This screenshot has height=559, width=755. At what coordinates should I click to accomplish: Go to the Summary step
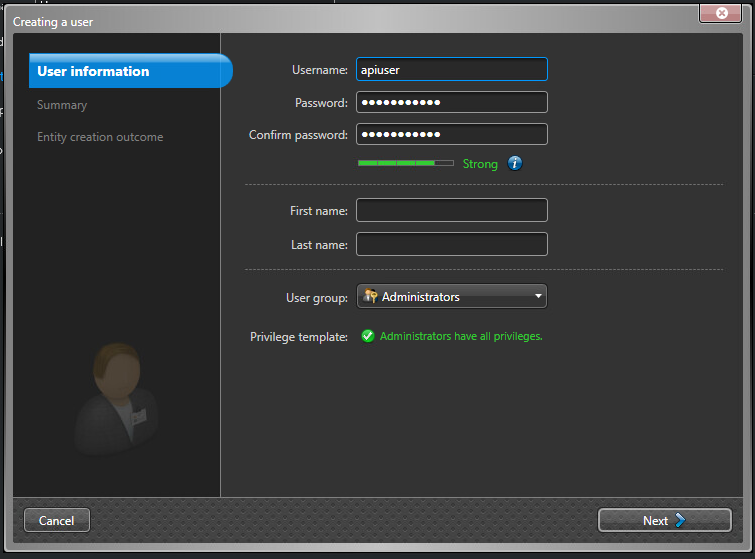tap(62, 105)
